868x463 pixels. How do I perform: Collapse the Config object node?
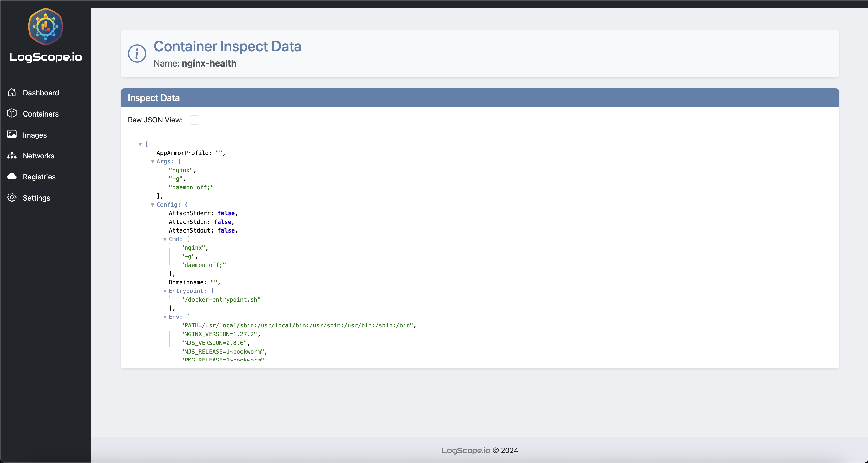[153, 205]
